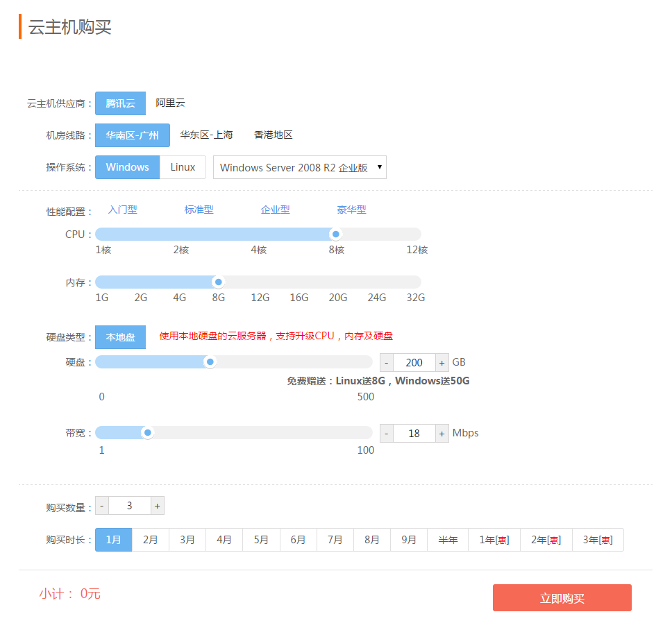Viewport: 672px width, 630px height.
Task: Select 8月 purchase duration
Action: (372, 540)
